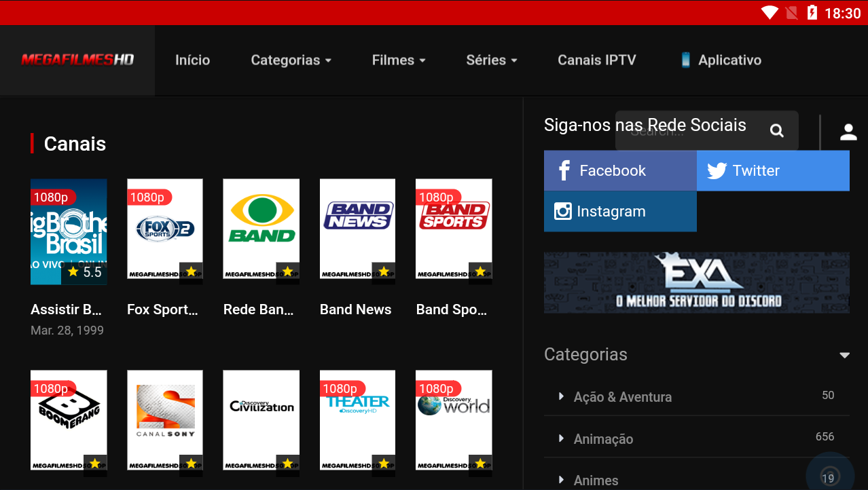Click the search magnifier icon
The image size is (868, 490).
coord(777,130)
